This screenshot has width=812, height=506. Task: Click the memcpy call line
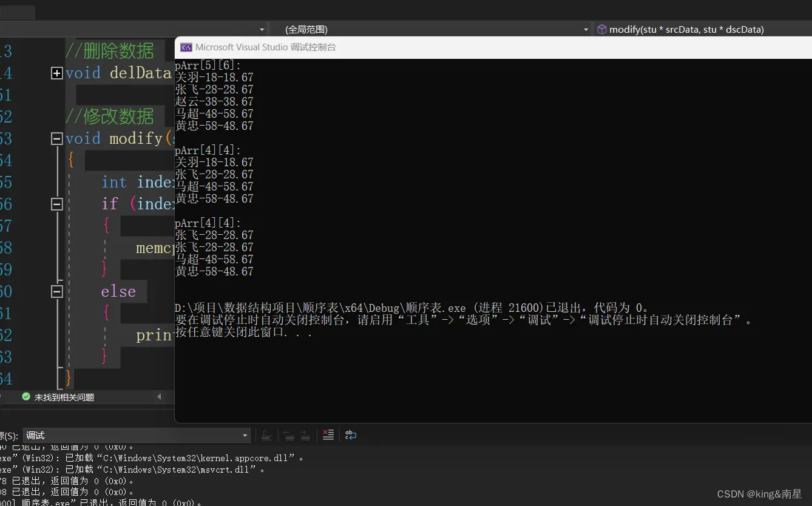(x=155, y=248)
